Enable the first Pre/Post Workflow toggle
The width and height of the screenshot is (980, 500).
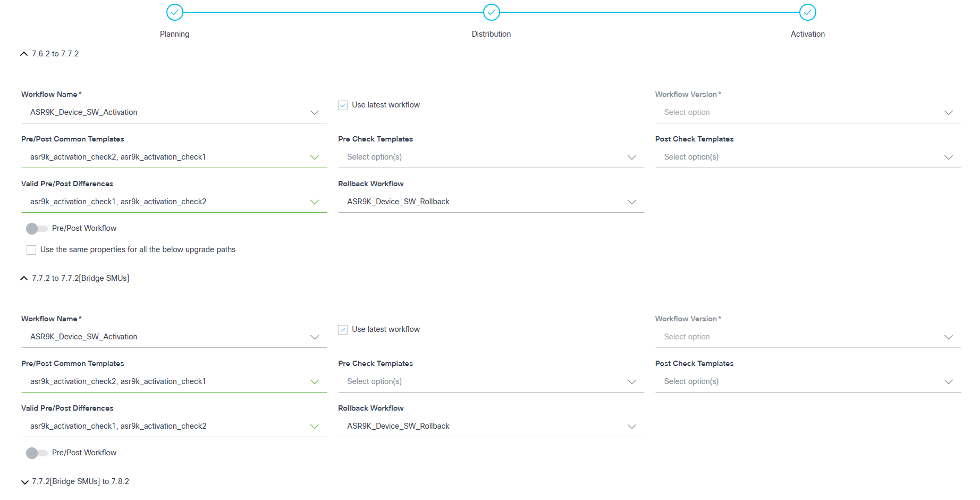coord(36,229)
